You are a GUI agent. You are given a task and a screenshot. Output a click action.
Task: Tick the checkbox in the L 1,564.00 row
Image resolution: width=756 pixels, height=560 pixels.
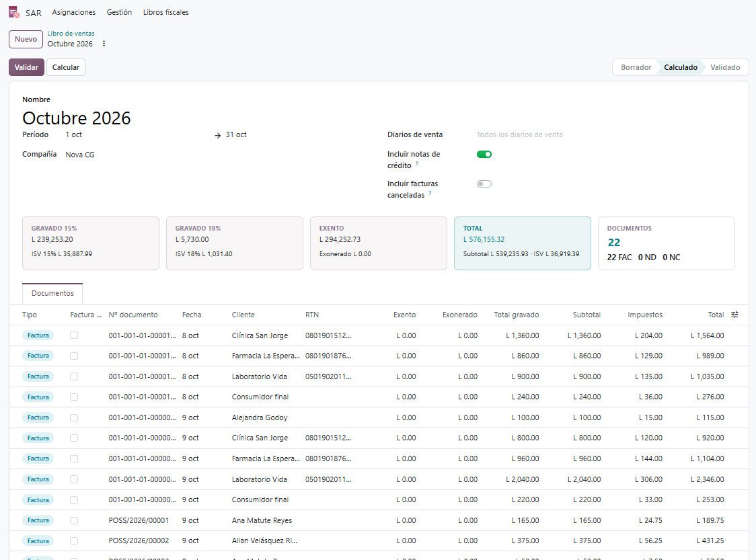74,335
